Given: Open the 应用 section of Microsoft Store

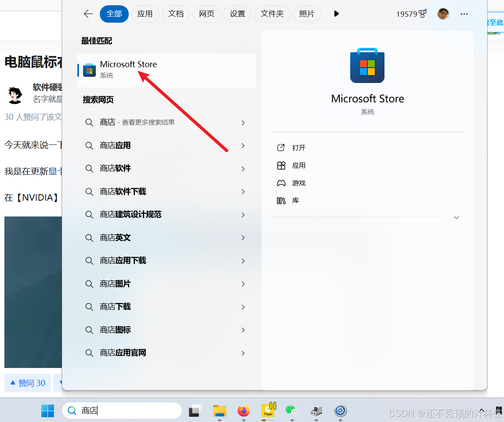Looking at the screenshot, I should tap(299, 166).
